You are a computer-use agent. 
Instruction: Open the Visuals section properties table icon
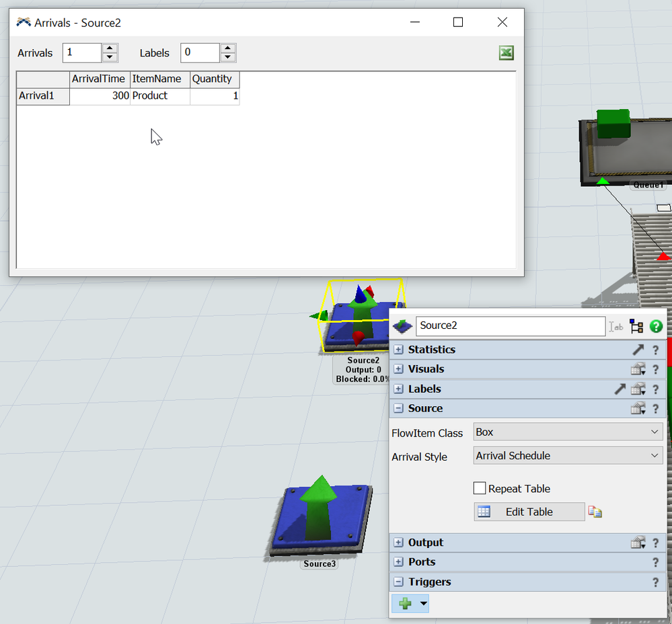[637, 369]
